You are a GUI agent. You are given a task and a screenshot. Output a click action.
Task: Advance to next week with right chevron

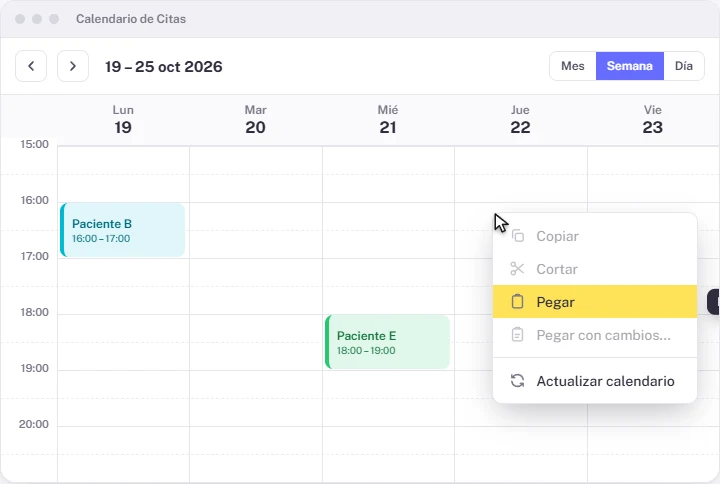tap(73, 66)
